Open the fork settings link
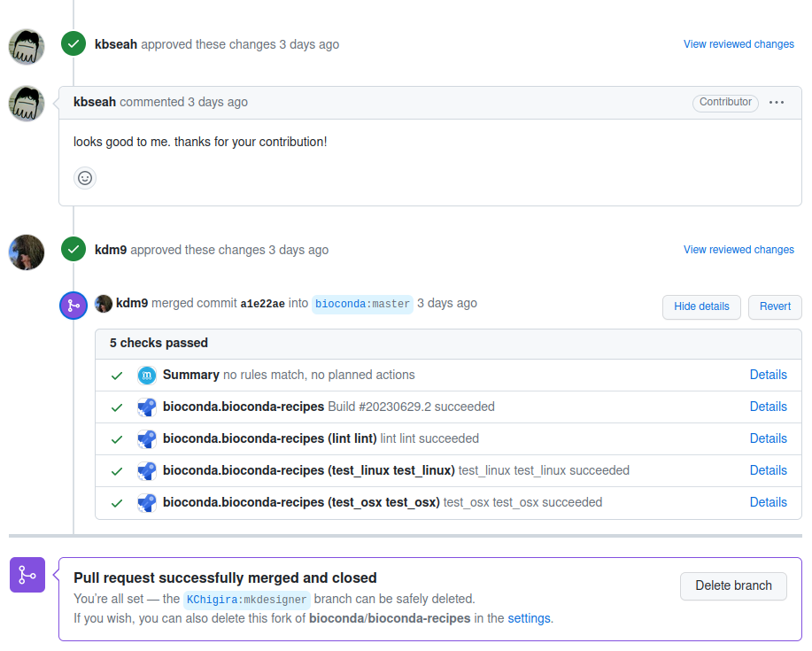This screenshot has height=651, width=812. (x=529, y=618)
